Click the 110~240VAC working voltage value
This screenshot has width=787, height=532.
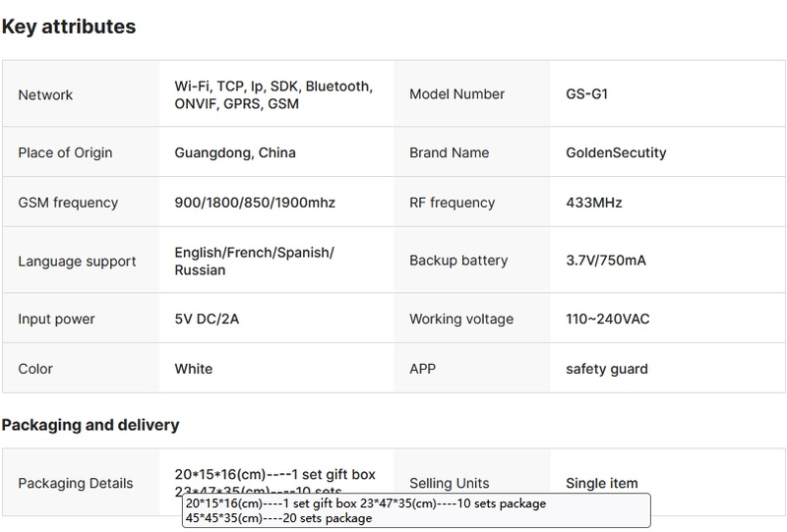pos(607,320)
